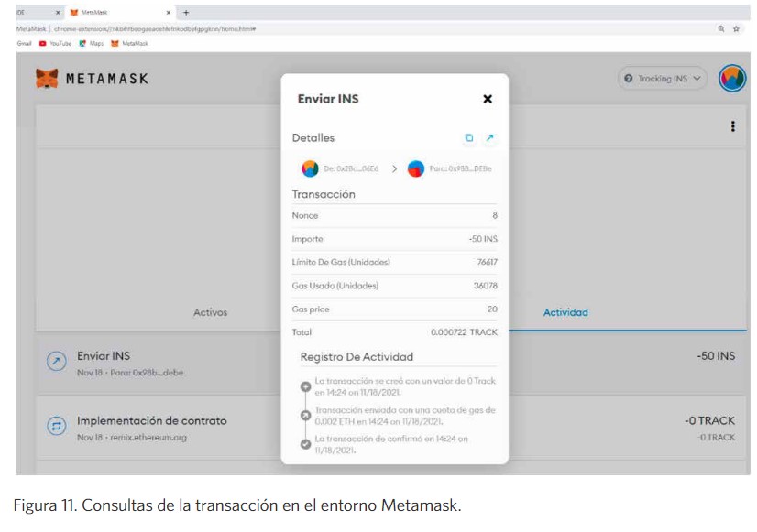
Task: Click the Enviar INS send arrow icon
Action: [x=57, y=361]
